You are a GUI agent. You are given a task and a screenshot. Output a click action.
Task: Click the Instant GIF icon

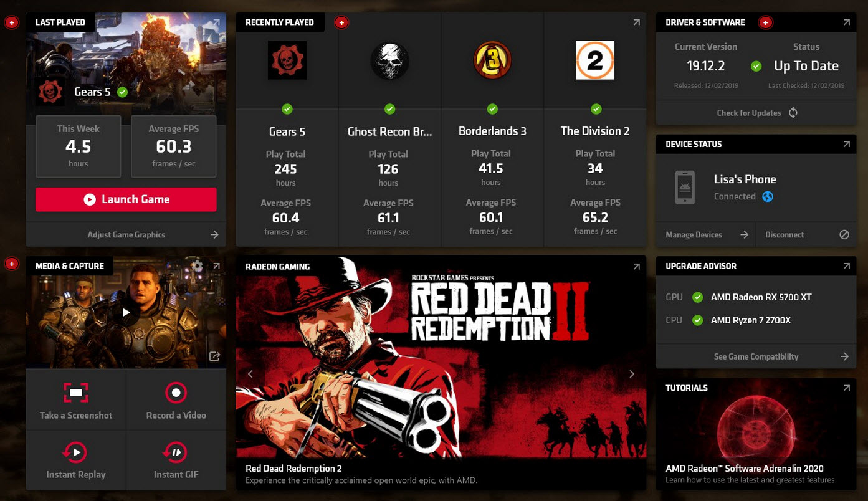[x=176, y=452]
